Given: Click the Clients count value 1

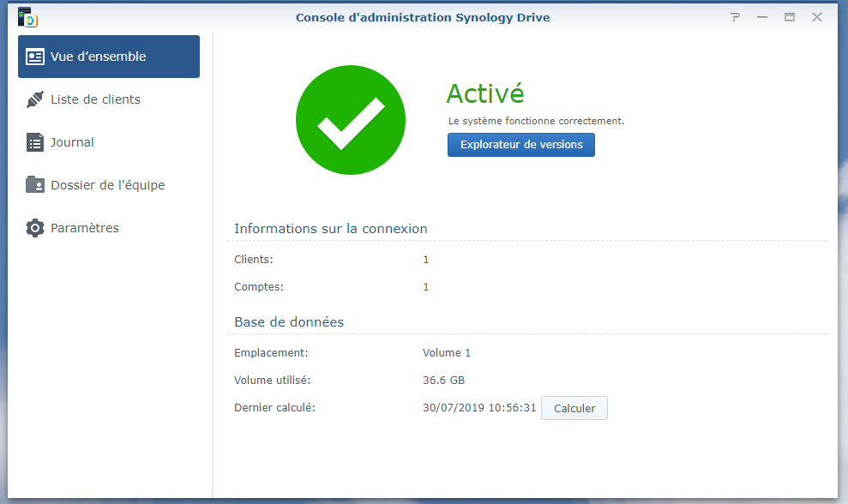Looking at the screenshot, I should coord(425,260).
